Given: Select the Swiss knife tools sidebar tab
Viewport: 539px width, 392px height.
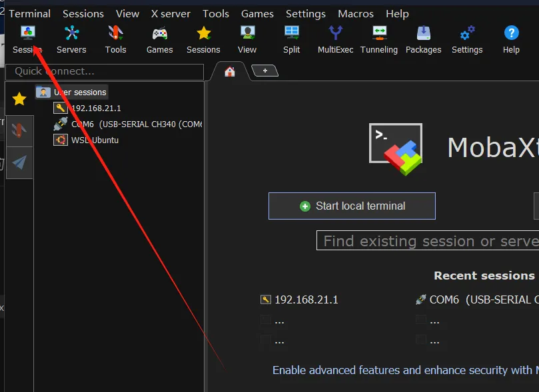Looking at the screenshot, I should tap(19, 131).
